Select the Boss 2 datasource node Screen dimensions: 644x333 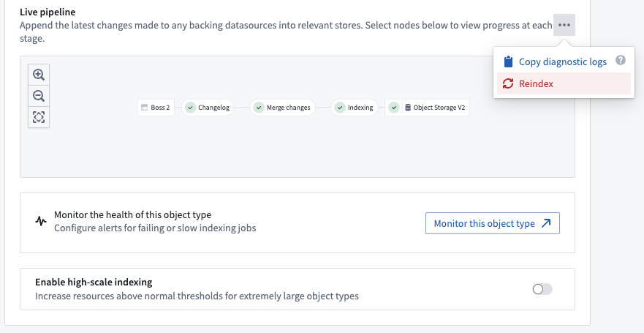tap(155, 108)
